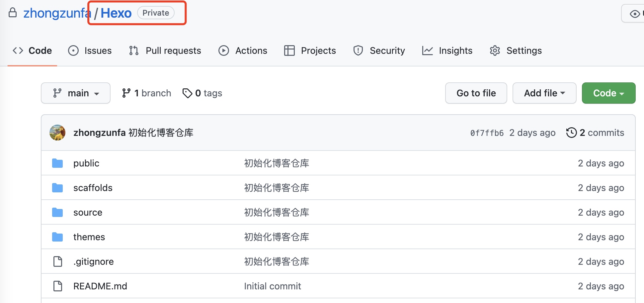Click the zhongzunfa user avatar thumbnail

click(x=57, y=133)
